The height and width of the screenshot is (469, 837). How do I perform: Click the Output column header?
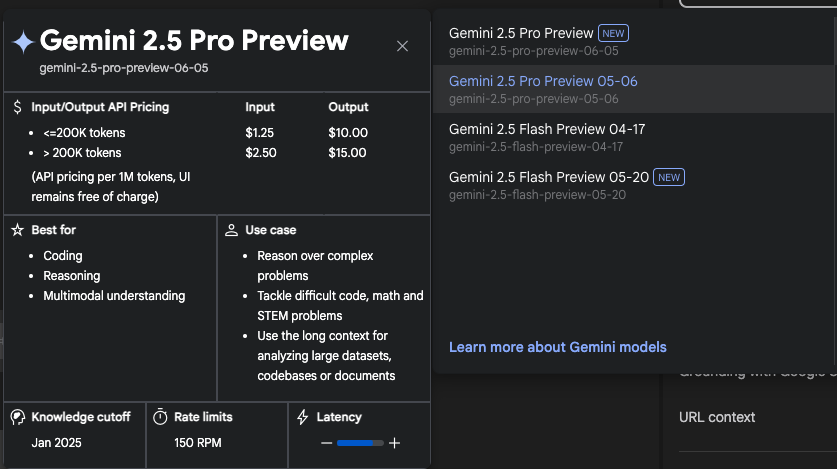coord(349,107)
